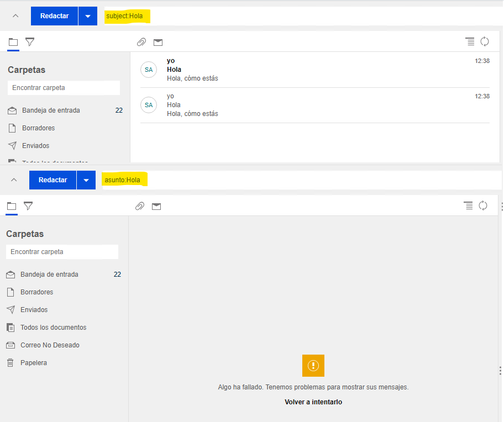504x422 pixels.
Task: Click Volver a intentarlo retry link
Action: pos(313,402)
